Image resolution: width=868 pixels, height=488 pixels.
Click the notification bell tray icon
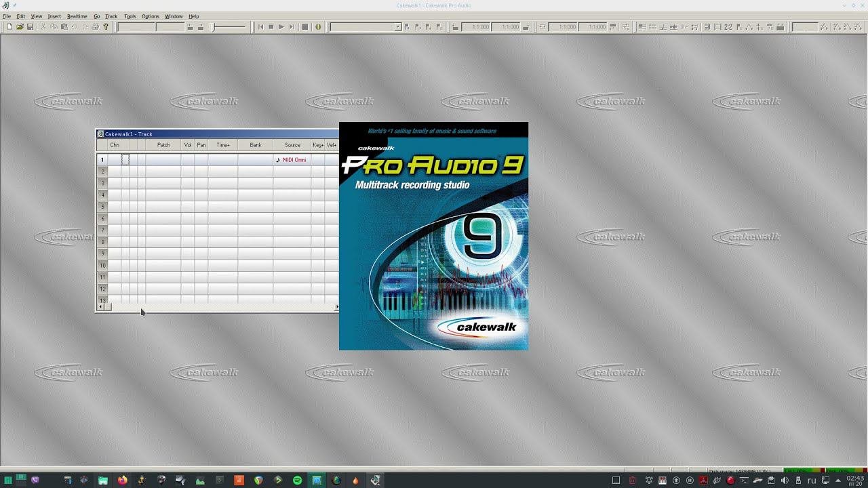pyautogui.click(x=650, y=481)
